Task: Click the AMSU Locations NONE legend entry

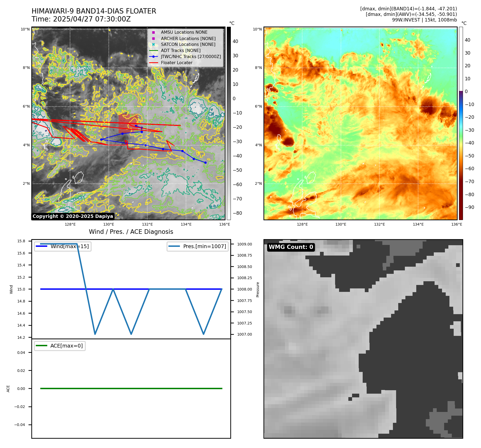Action: point(184,32)
